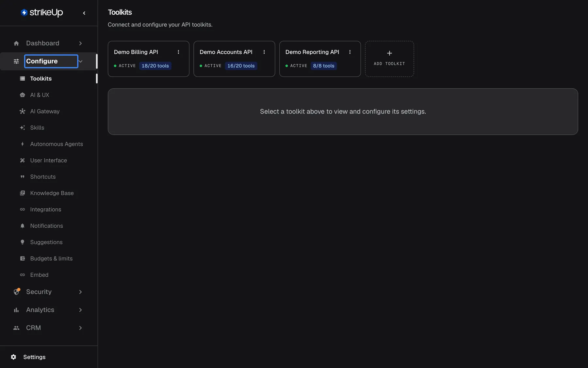Open Demo Accounts API options menu
The image size is (588, 368).
(264, 52)
